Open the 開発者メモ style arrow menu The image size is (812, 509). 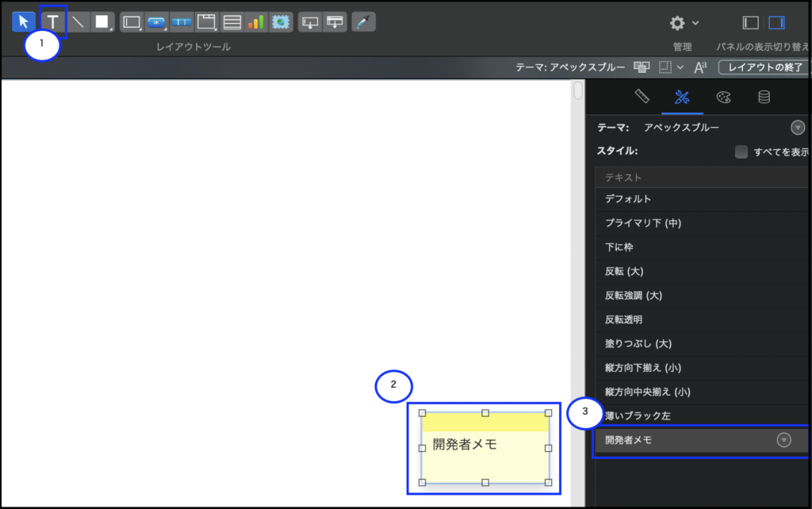[783, 441]
